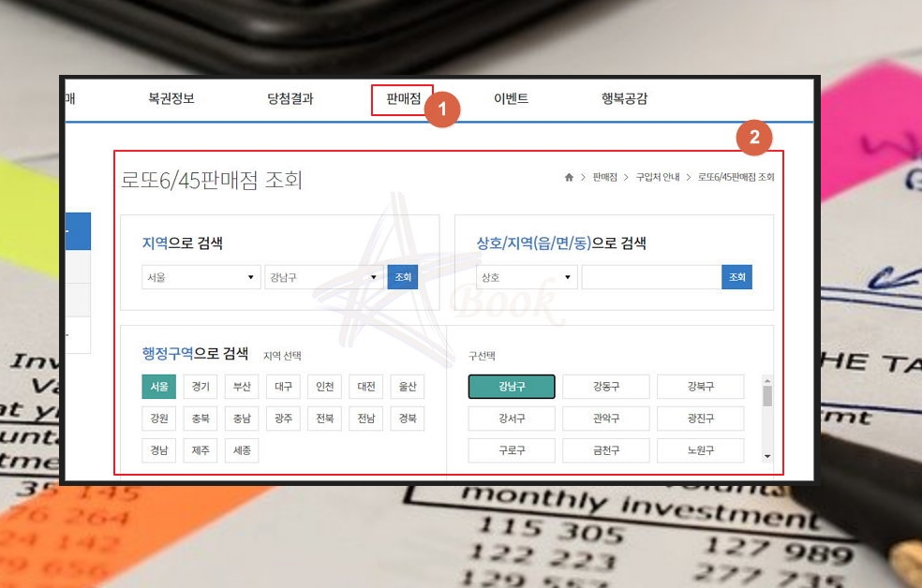Click 로또6/45판매점 조회 breadcrumb text
The image size is (922, 588).
pos(736,177)
